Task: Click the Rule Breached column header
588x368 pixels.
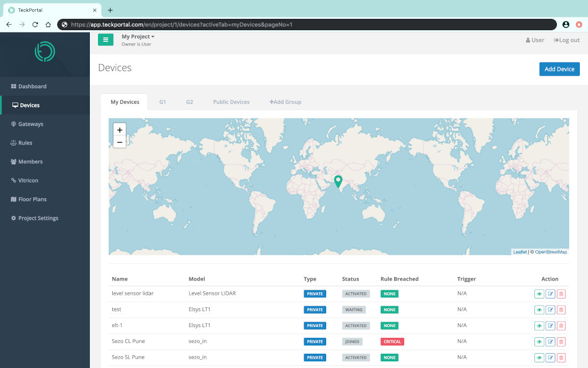Action: click(399, 279)
